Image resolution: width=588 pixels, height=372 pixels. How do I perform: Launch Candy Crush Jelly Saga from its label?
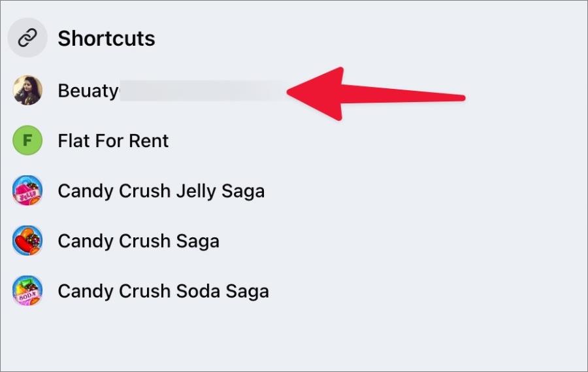pos(161,192)
